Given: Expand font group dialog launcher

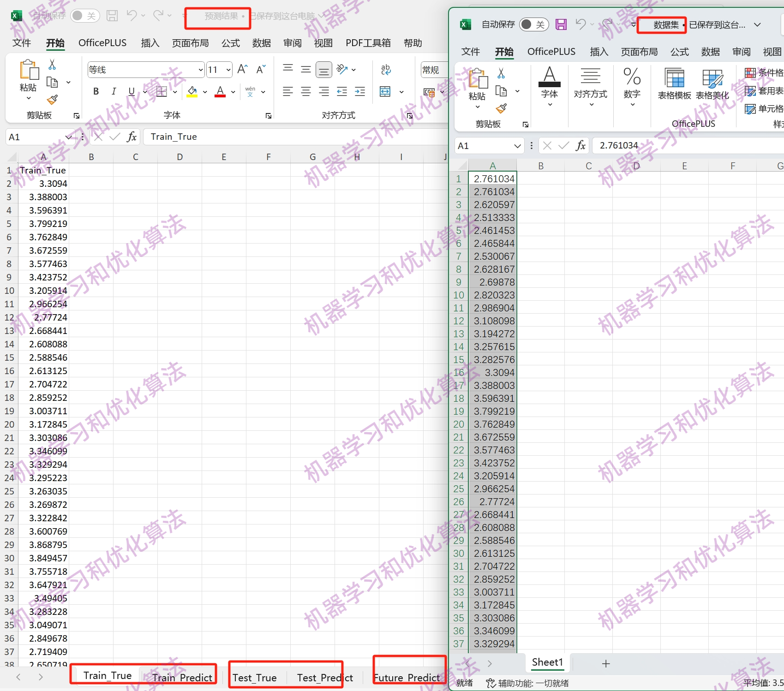Looking at the screenshot, I should [269, 116].
